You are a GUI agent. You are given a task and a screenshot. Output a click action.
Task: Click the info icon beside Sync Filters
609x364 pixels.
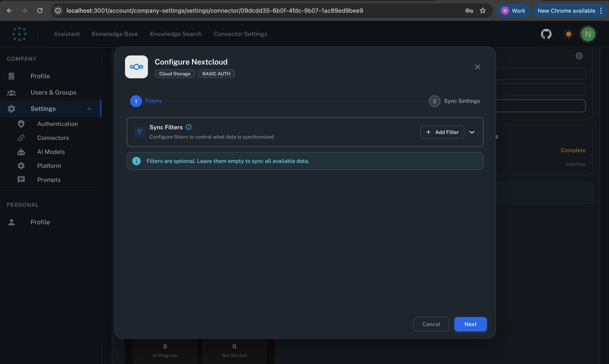pos(188,127)
